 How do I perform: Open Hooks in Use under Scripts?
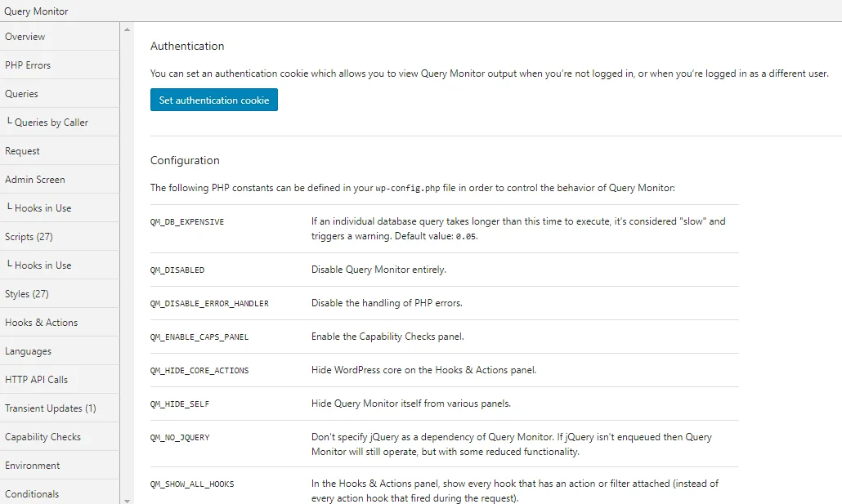(x=60, y=265)
